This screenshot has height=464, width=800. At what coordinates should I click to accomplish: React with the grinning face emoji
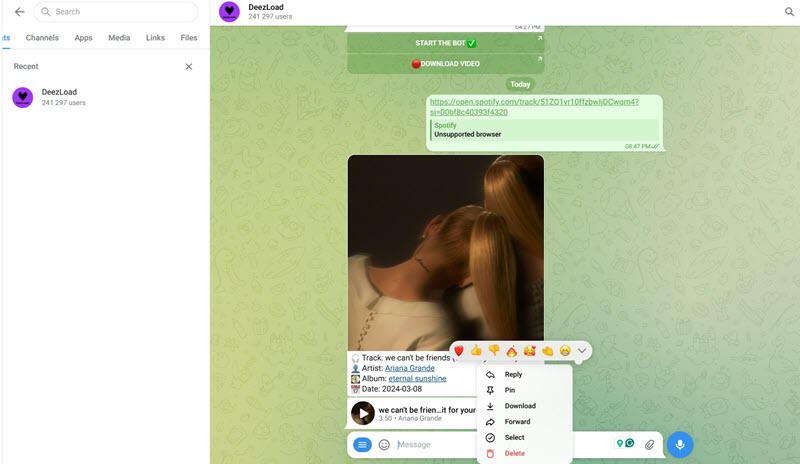click(x=565, y=351)
